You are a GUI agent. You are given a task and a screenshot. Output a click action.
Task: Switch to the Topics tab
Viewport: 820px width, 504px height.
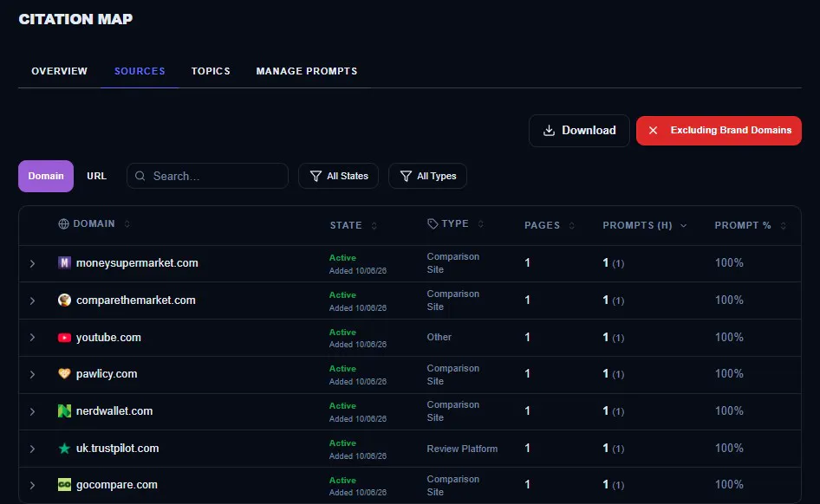211,71
